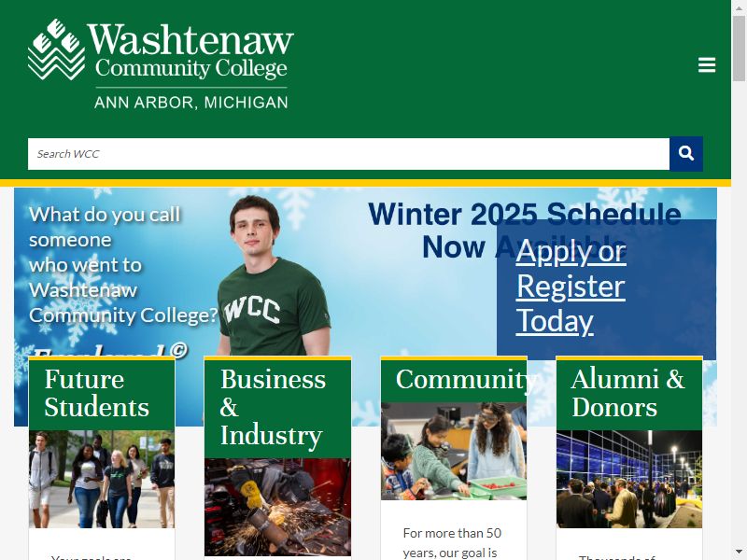Click the scrollbar up arrow
The height and width of the screenshot is (560, 747).
(x=739, y=7)
